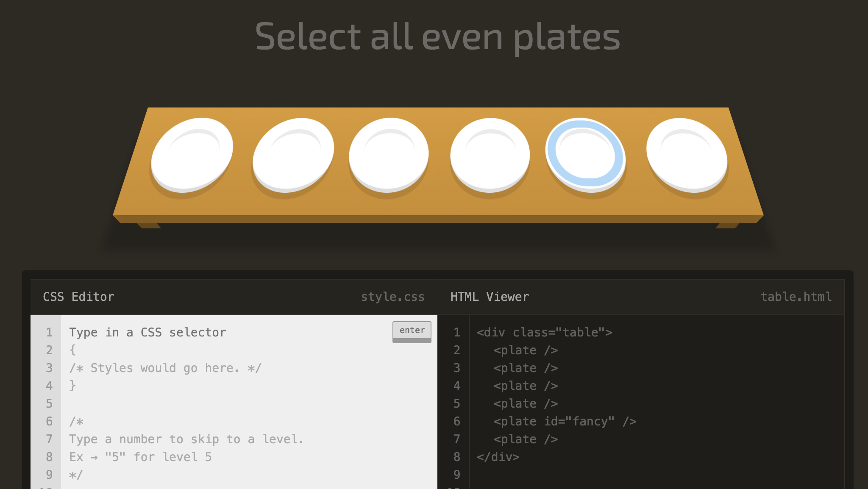The image size is (868, 489).
Task: Click the first plate tag in HTML Viewer
Action: (526, 350)
